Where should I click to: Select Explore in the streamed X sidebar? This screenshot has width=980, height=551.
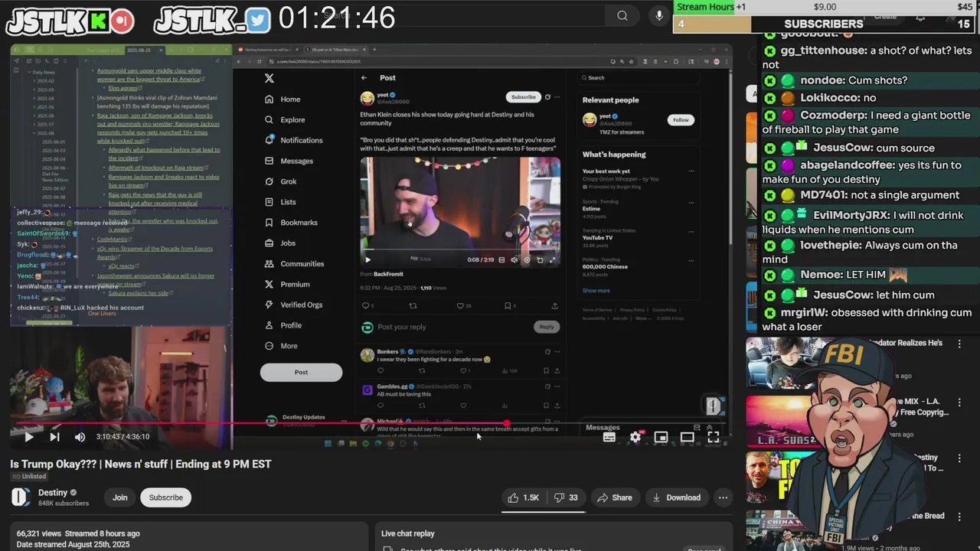pyautogui.click(x=285, y=119)
